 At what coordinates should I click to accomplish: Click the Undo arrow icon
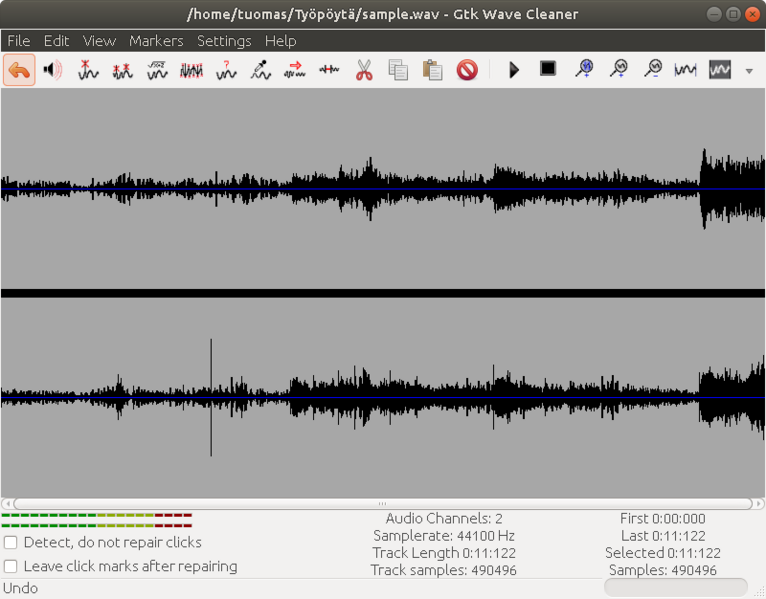(19, 70)
